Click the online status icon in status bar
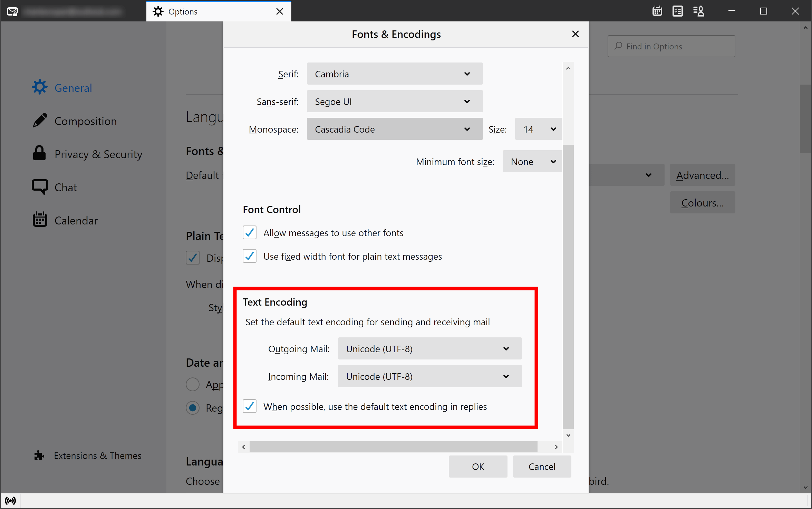The width and height of the screenshot is (812, 509). pos(10,501)
